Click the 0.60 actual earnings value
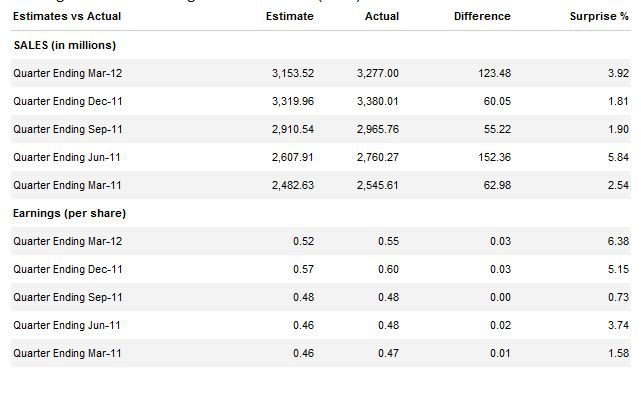Image resolution: width=641 pixels, height=394 pixels. point(388,269)
